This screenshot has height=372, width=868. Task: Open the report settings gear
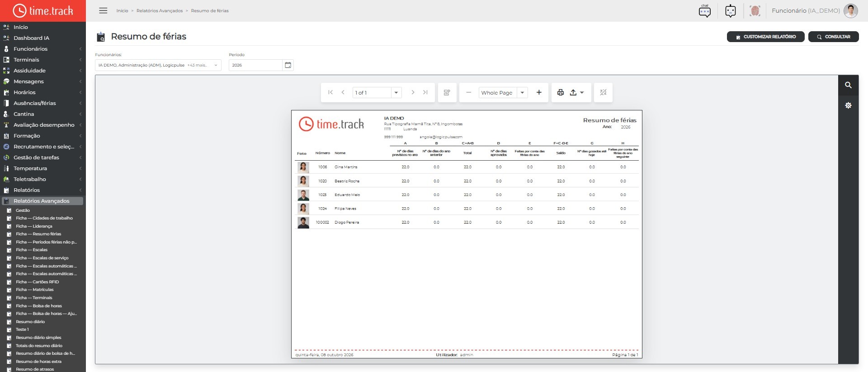(x=848, y=105)
